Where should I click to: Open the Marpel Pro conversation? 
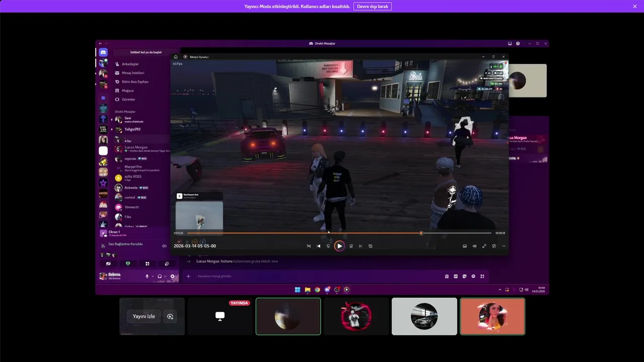(142, 168)
